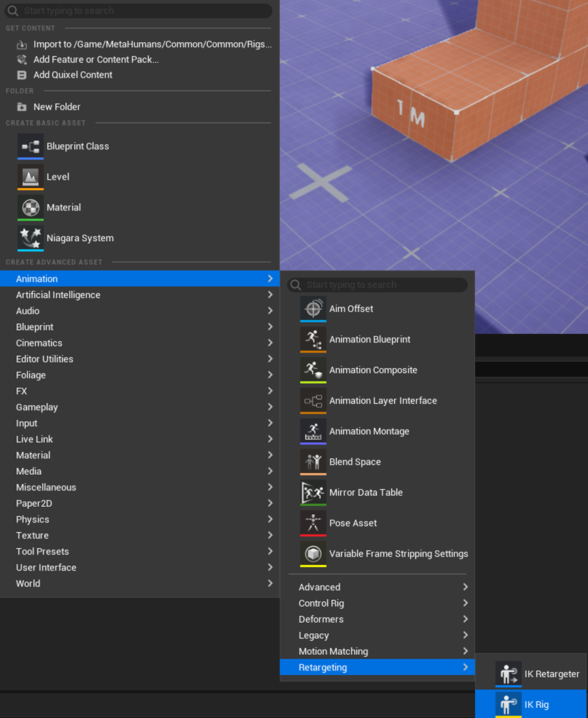Open the Tool Presets category
This screenshot has height=718, width=588.
pyautogui.click(x=140, y=552)
